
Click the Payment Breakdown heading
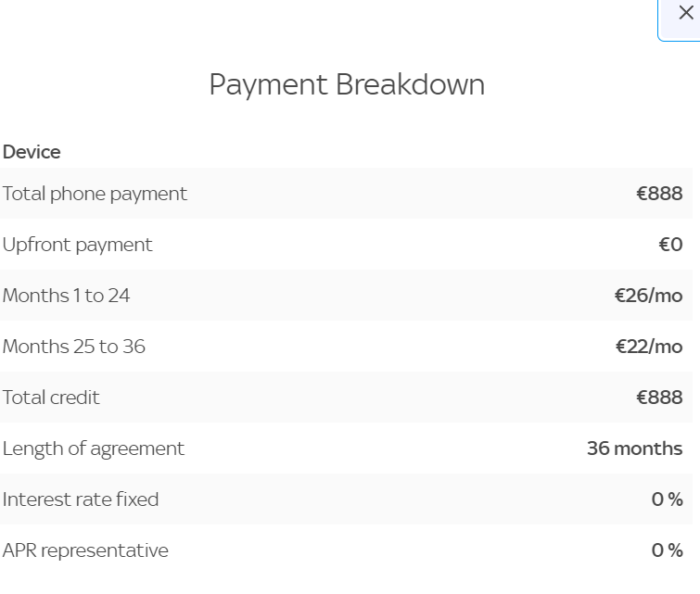347,85
